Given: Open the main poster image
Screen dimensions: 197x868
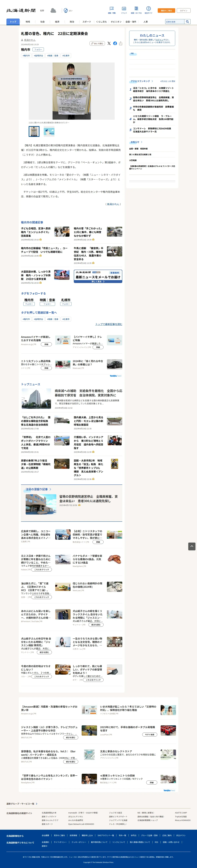Looking at the screenshot, I should tap(71, 91).
